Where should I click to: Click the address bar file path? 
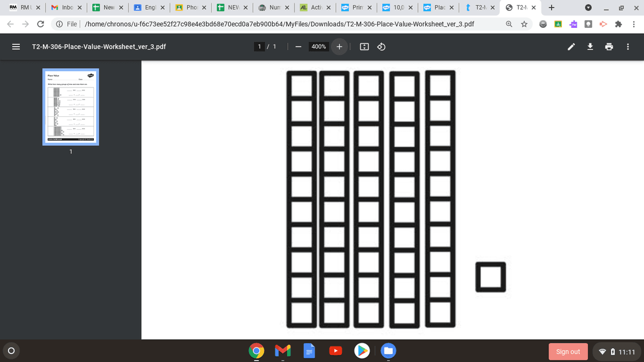pyautogui.click(x=280, y=24)
